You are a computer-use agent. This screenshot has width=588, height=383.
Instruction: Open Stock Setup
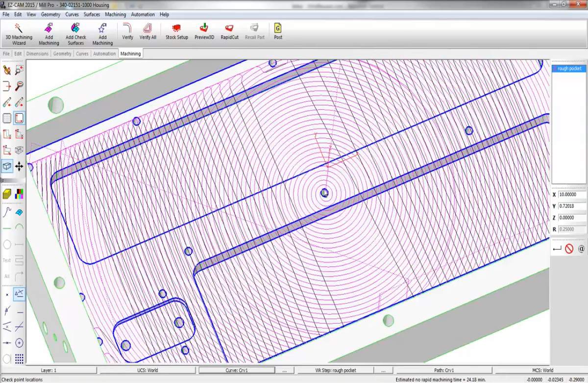(176, 31)
